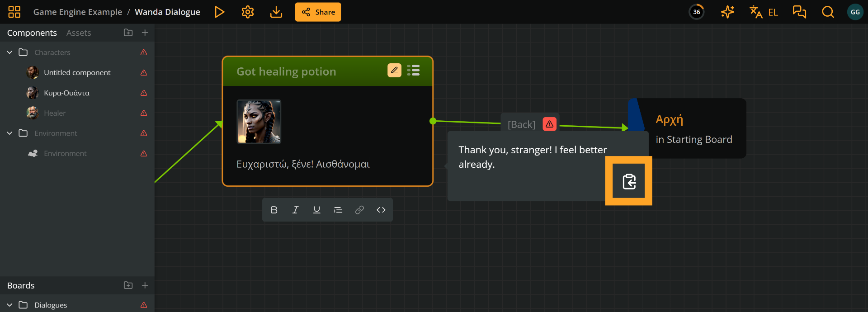Toggle code formatting icon
This screenshot has width=868, height=312.
[381, 210]
